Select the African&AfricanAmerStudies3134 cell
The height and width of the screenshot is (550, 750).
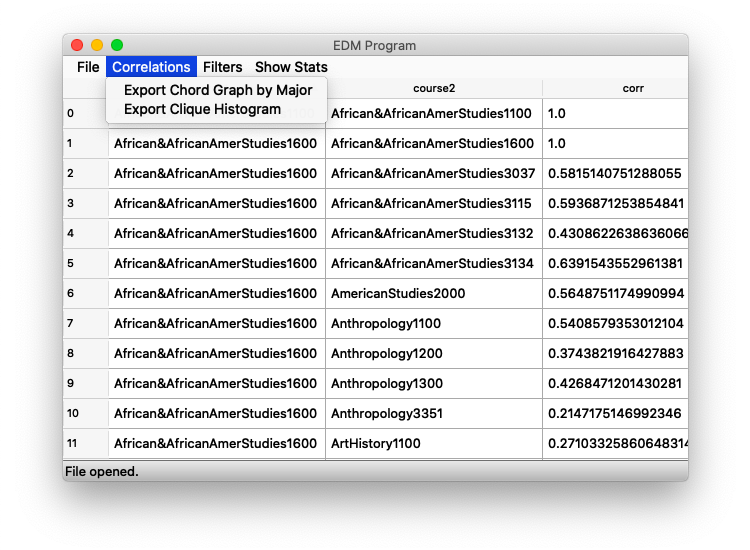pyautogui.click(x=432, y=264)
